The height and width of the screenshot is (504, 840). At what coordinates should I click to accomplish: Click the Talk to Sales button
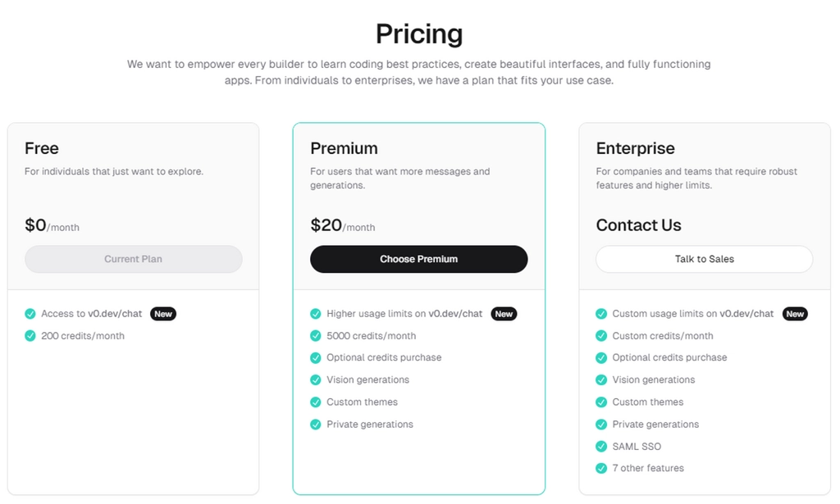704,259
